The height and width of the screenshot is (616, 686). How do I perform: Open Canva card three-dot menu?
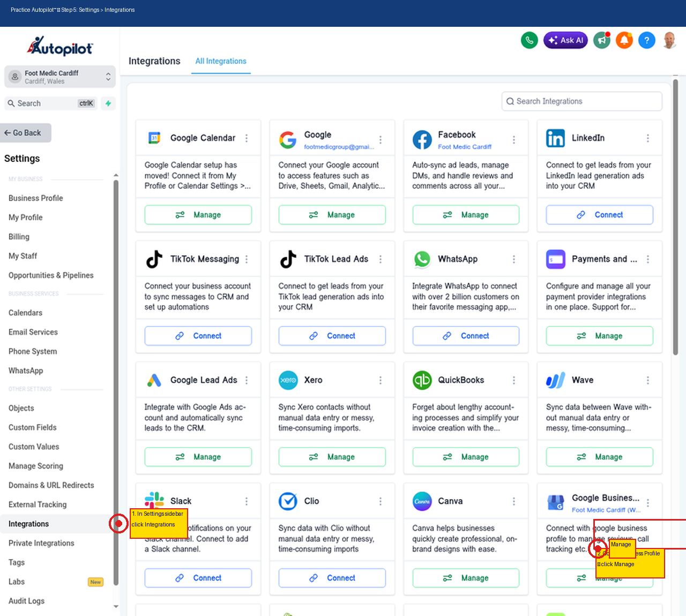[x=514, y=501]
